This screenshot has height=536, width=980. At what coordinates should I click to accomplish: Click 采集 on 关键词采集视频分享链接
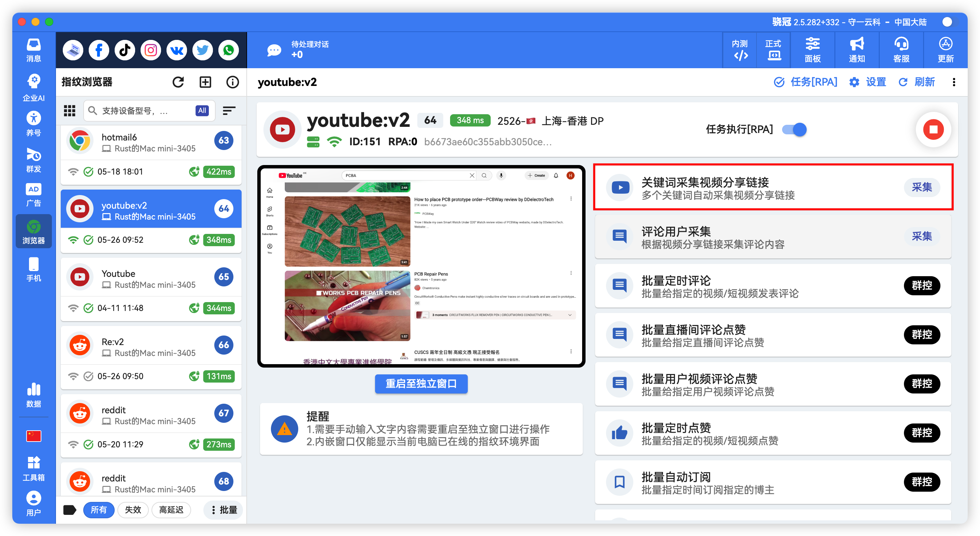[921, 187]
